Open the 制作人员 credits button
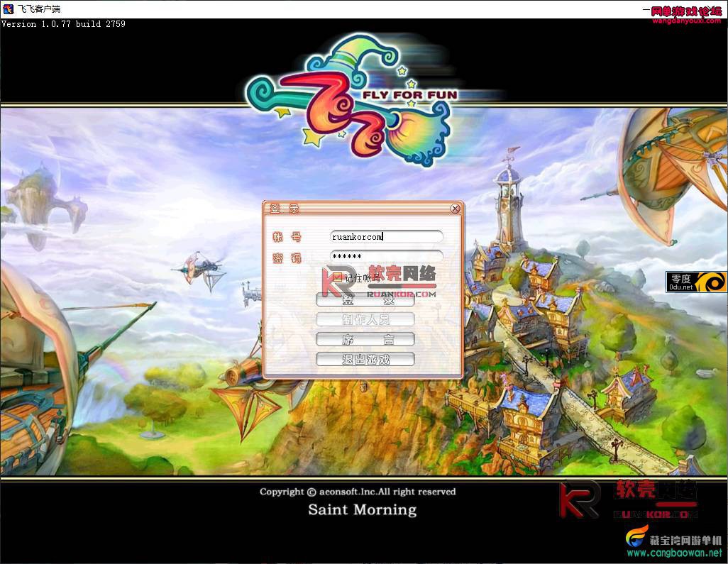The width and height of the screenshot is (728, 564). [x=365, y=319]
